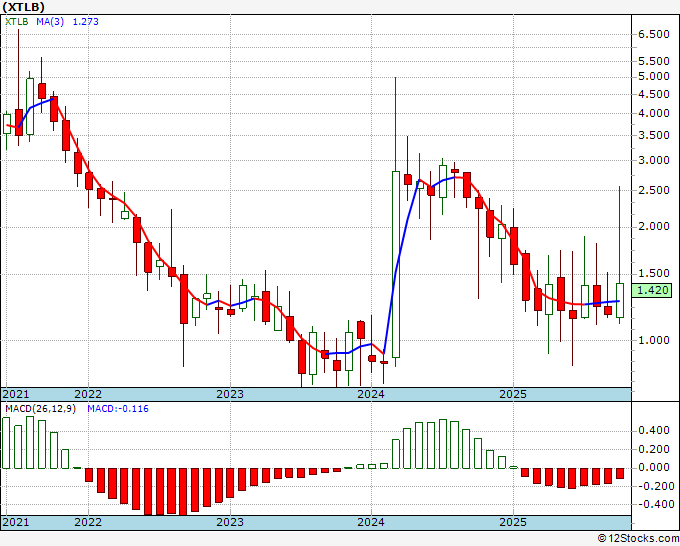
Task: Select 2024 on the price chart timeline
Action: (x=372, y=395)
